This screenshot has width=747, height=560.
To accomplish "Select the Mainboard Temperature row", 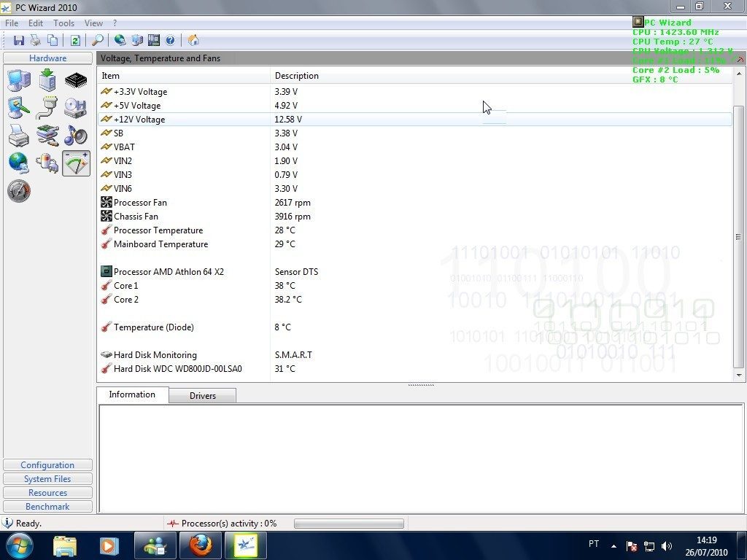I will point(414,244).
